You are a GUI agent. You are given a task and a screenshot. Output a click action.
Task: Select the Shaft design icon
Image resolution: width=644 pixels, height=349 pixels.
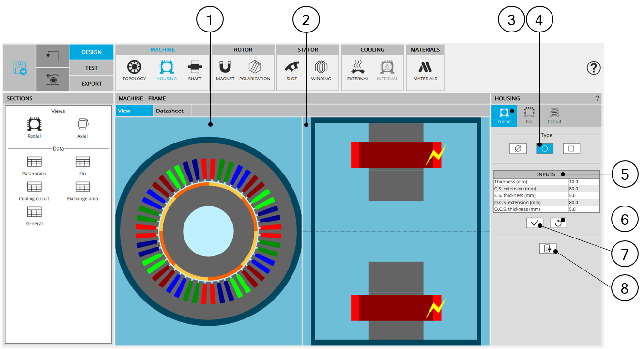195,71
